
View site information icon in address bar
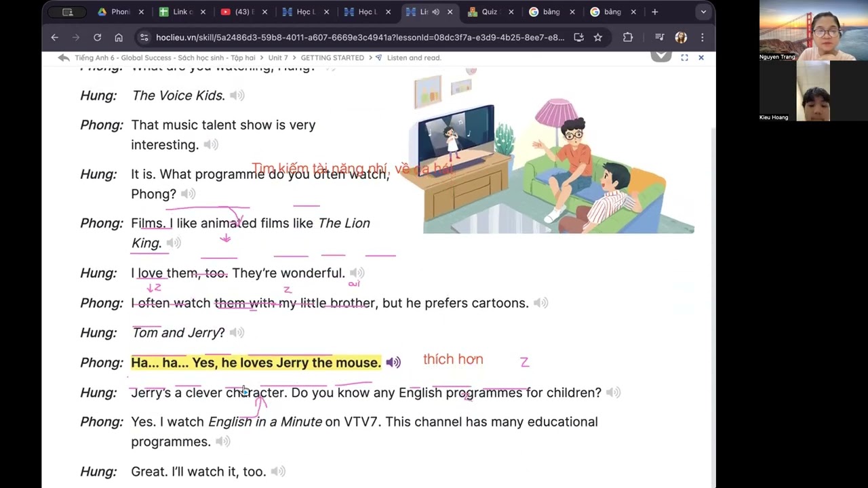143,37
